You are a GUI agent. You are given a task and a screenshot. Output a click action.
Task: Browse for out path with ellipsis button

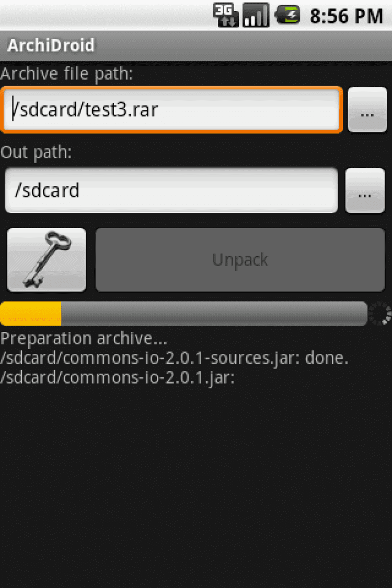[x=365, y=190]
